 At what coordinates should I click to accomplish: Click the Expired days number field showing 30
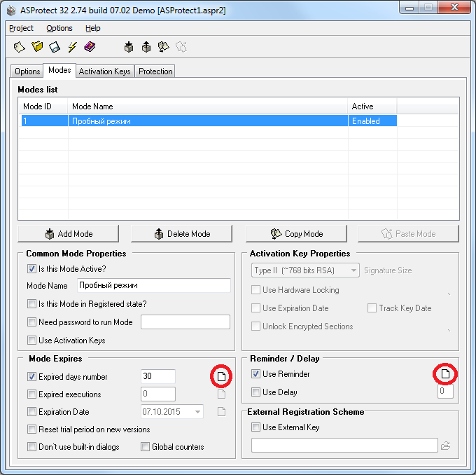point(158,376)
